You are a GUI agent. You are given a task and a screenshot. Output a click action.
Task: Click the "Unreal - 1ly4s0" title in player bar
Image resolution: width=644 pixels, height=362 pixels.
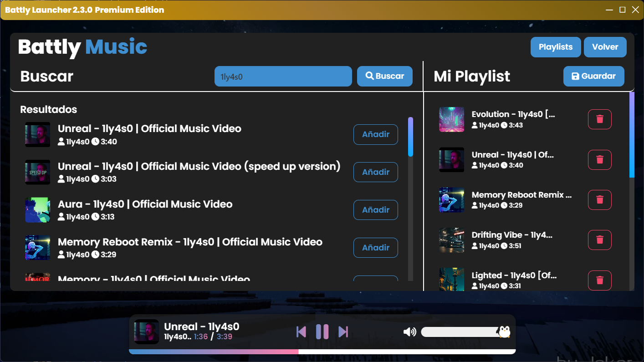coord(201,326)
